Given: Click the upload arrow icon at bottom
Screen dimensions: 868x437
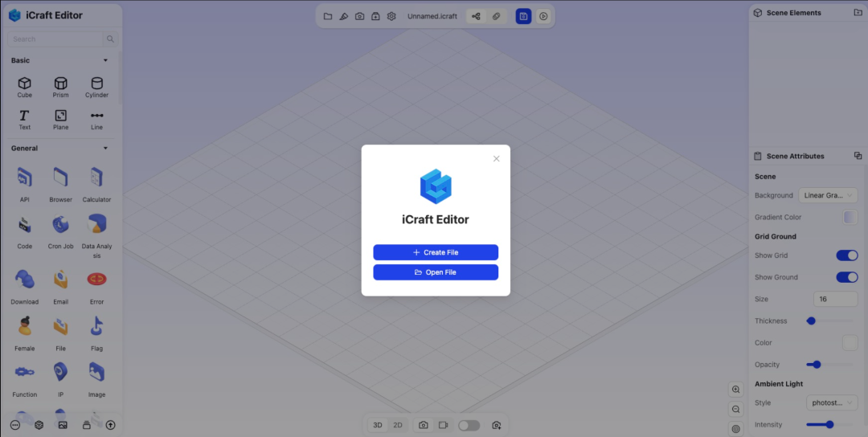Looking at the screenshot, I should [x=111, y=425].
